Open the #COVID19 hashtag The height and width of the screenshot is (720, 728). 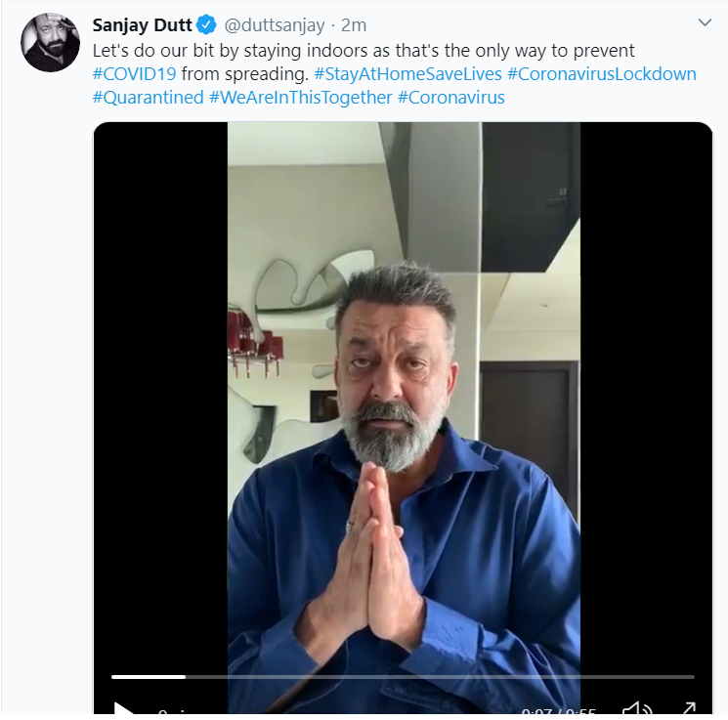pos(135,73)
